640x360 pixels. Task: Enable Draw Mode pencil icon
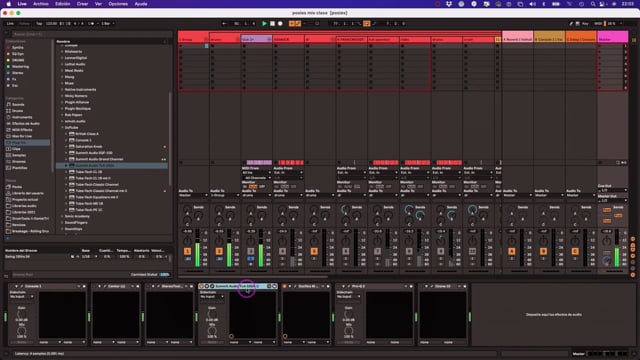point(571,24)
